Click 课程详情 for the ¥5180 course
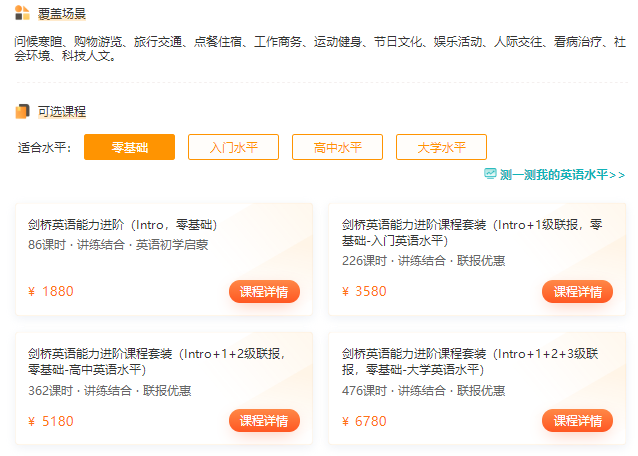The width and height of the screenshot is (638, 456). [x=264, y=421]
